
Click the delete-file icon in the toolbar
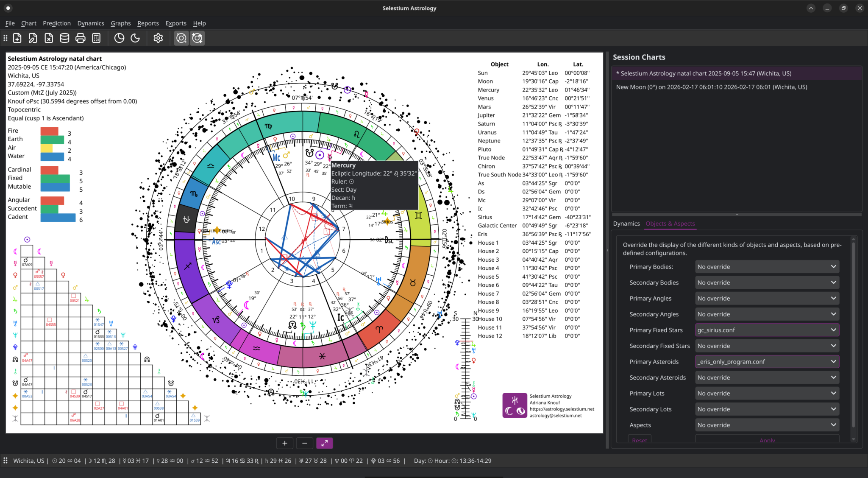coord(48,38)
